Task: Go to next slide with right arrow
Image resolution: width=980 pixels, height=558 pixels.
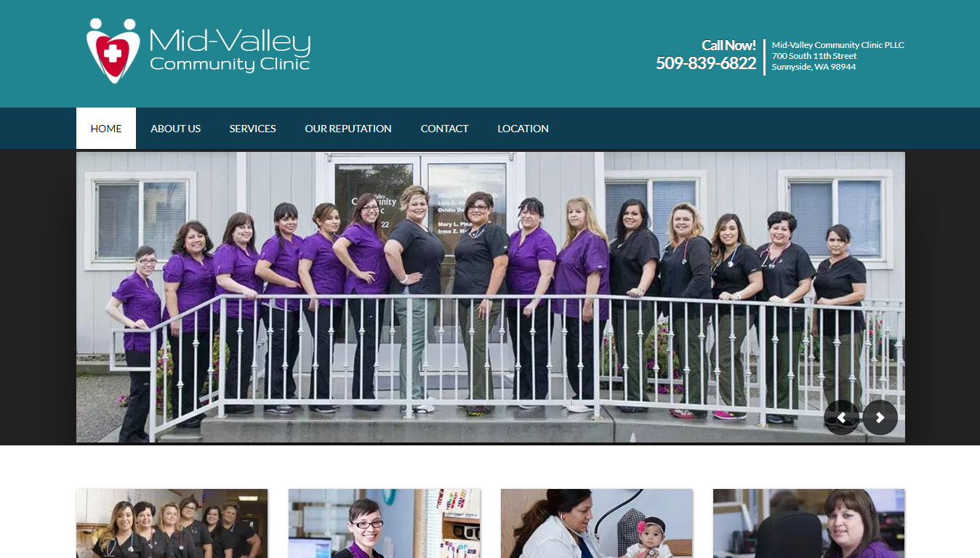Action: pos(880,418)
